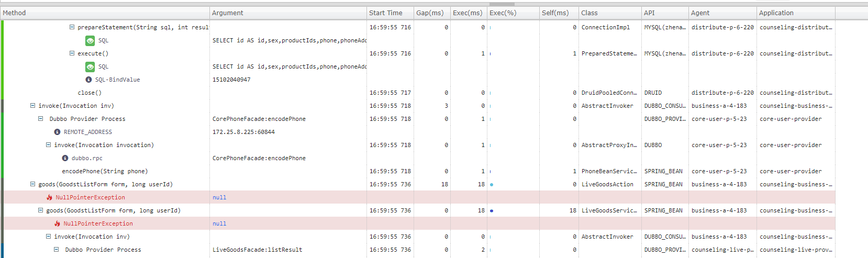Click the DUBBO API cell in the invoke(Invocation invocation) row

[x=653, y=145]
